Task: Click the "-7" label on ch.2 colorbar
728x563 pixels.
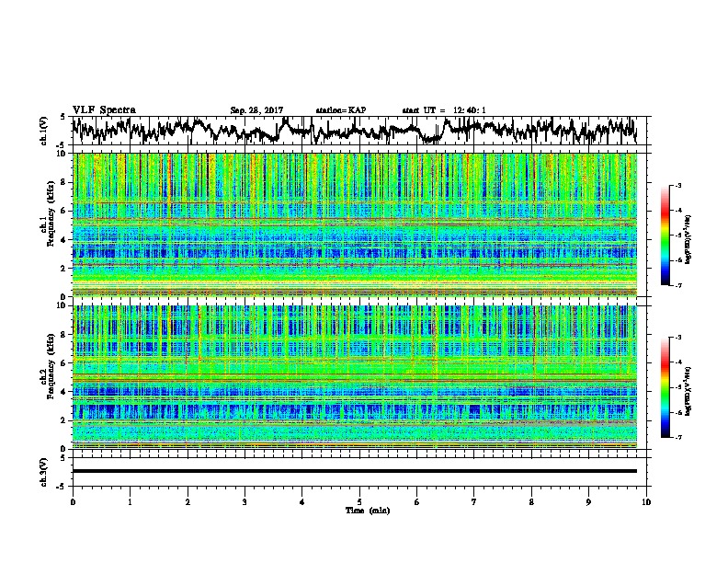Action: point(677,437)
